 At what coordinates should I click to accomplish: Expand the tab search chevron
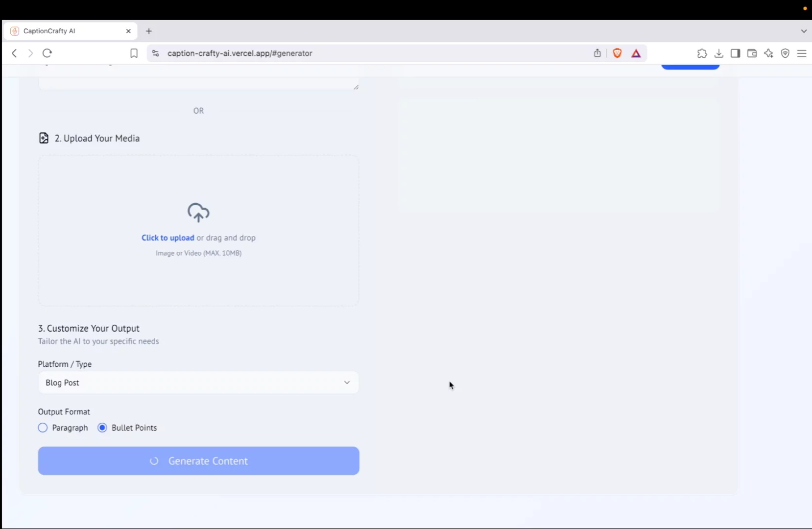804,31
